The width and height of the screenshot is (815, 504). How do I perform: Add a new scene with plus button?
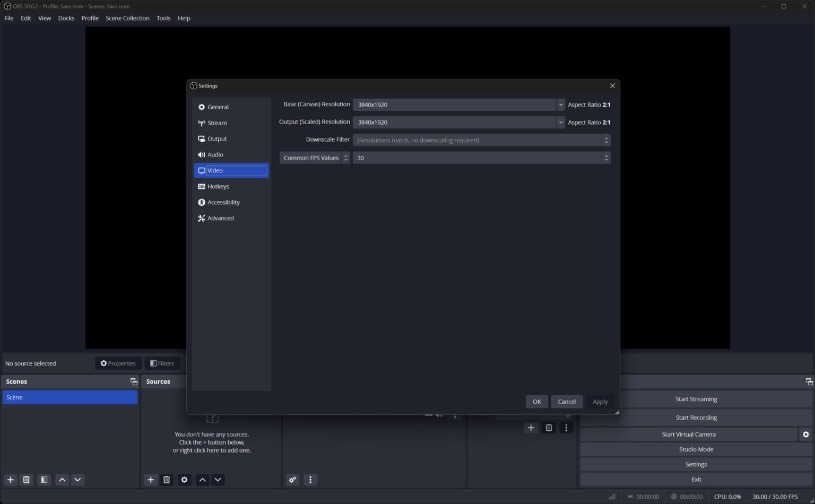11,480
